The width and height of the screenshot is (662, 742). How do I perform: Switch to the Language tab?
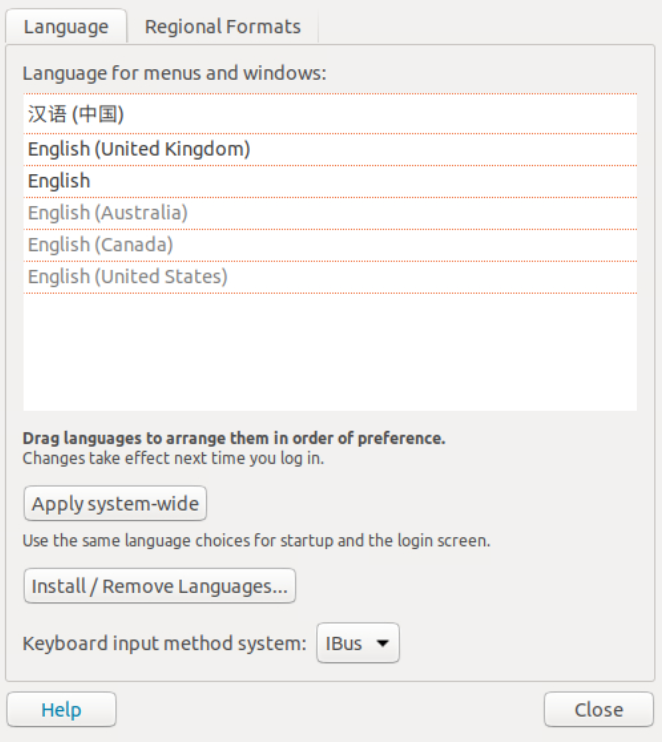coord(66,27)
